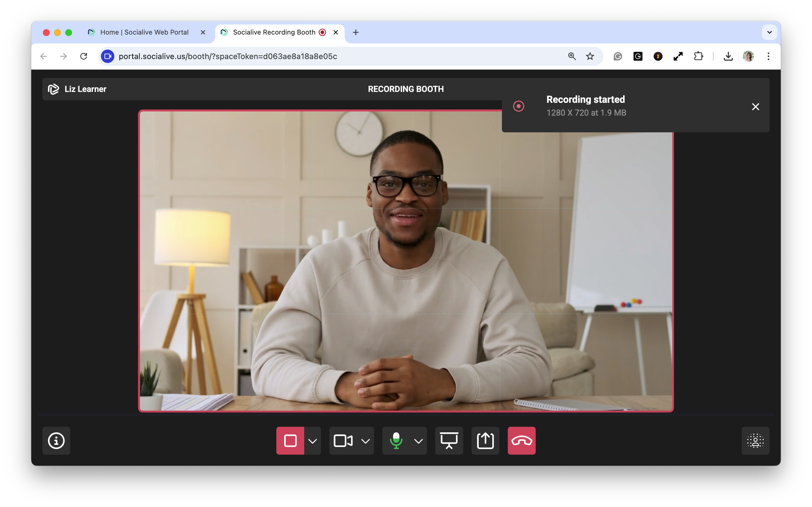The width and height of the screenshot is (812, 507).
Task: Open the microphone source dropdown arrow
Action: click(x=419, y=441)
